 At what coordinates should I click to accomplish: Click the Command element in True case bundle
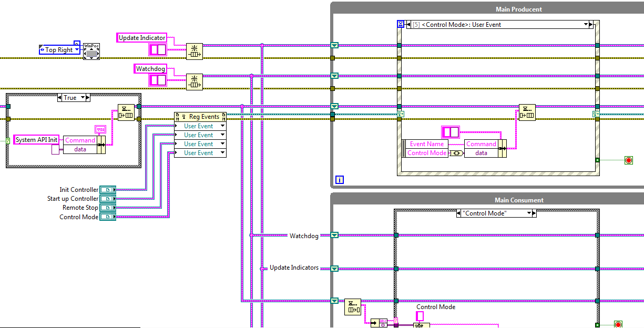[80, 140]
